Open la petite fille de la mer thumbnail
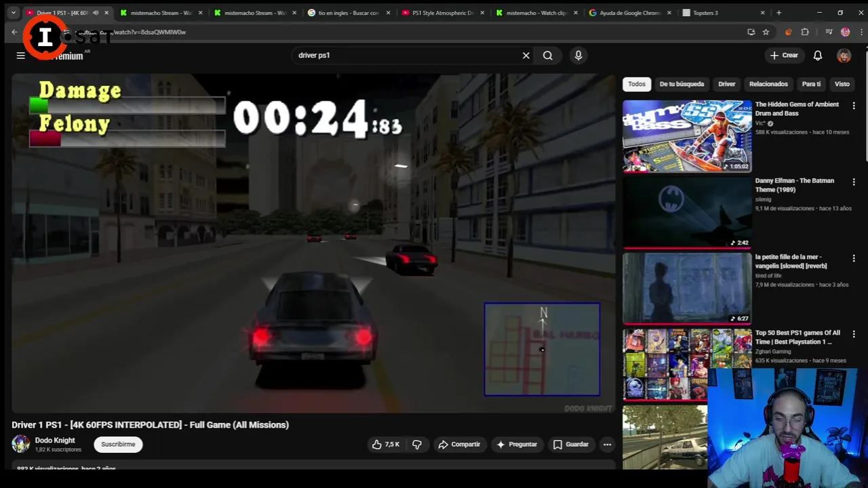 point(687,289)
